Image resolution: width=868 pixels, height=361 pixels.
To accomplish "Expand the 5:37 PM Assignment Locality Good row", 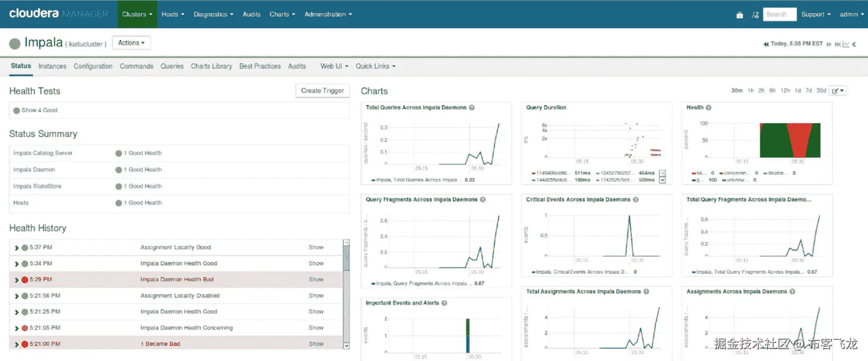I will coord(17,248).
